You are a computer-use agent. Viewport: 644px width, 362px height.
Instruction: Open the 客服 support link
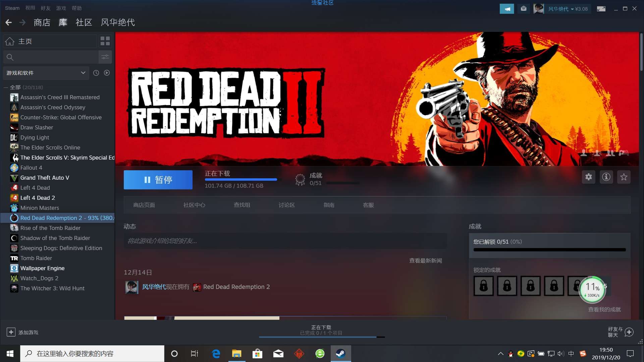coord(368,205)
